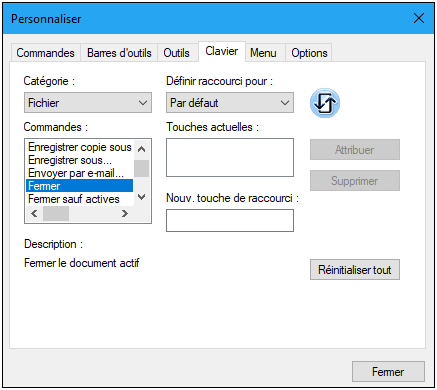Viewport: 437px width, 390px height.
Task: Go to the Menu tab
Action: click(x=263, y=53)
